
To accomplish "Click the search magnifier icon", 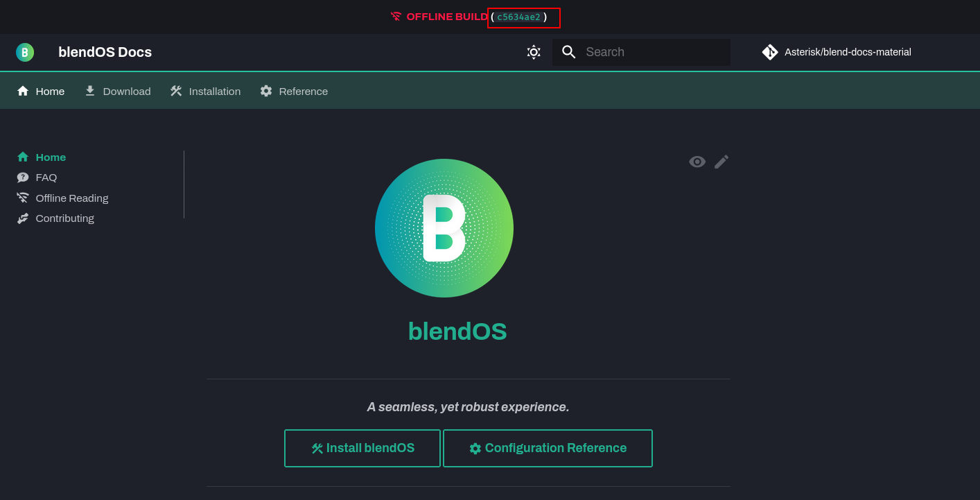I will coord(569,52).
